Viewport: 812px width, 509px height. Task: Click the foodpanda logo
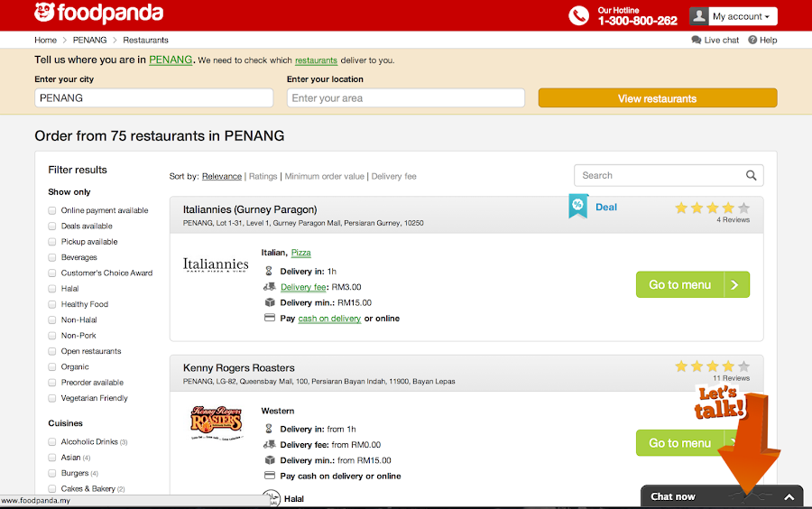[x=98, y=13]
